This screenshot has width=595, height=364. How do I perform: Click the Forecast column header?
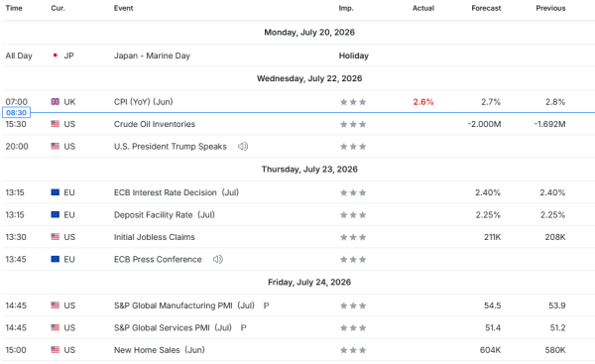tap(486, 8)
